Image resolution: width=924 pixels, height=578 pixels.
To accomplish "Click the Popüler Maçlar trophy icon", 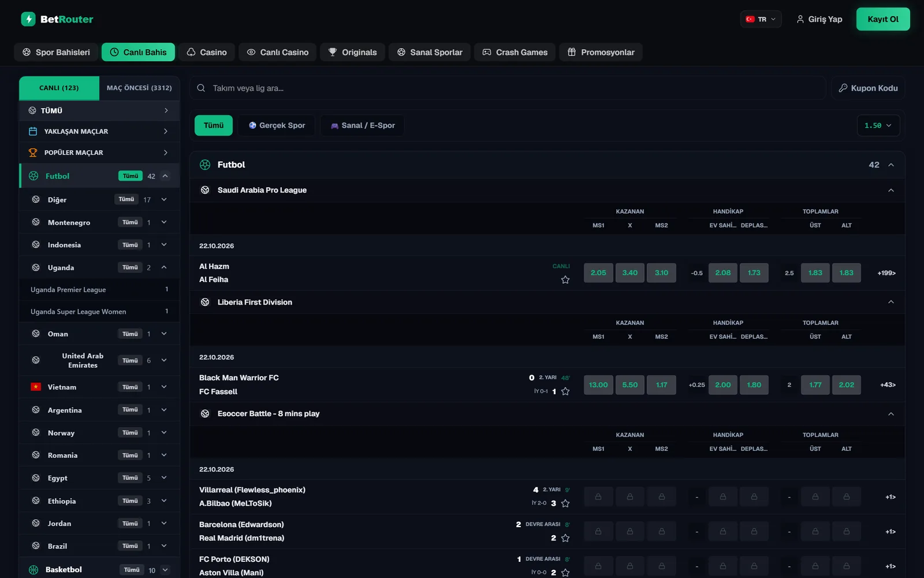I will [33, 153].
